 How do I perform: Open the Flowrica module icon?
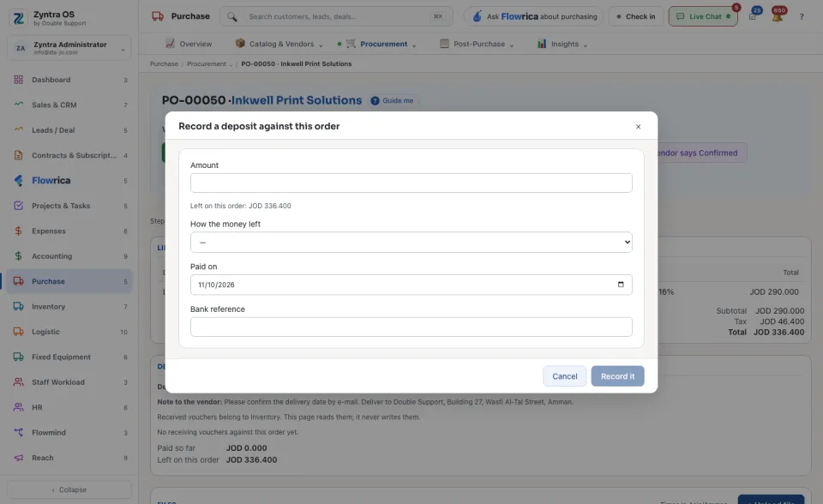[18, 180]
